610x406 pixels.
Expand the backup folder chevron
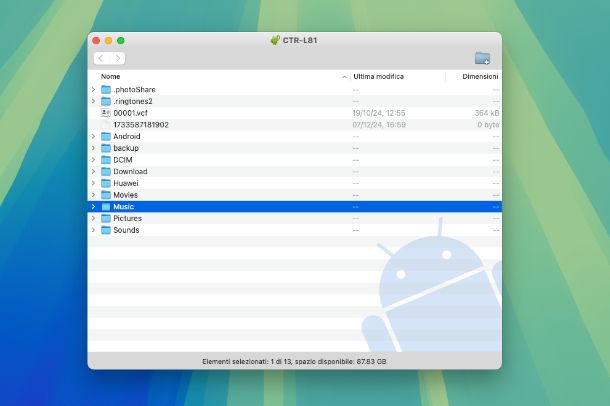click(93, 148)
